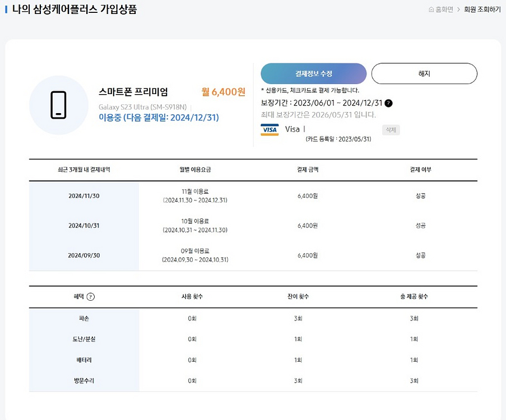506x420 pixels.
Task: Click 잔여 횟수 3회 in 파손 row
Action: pyautogui.click(x=298, y=319)
